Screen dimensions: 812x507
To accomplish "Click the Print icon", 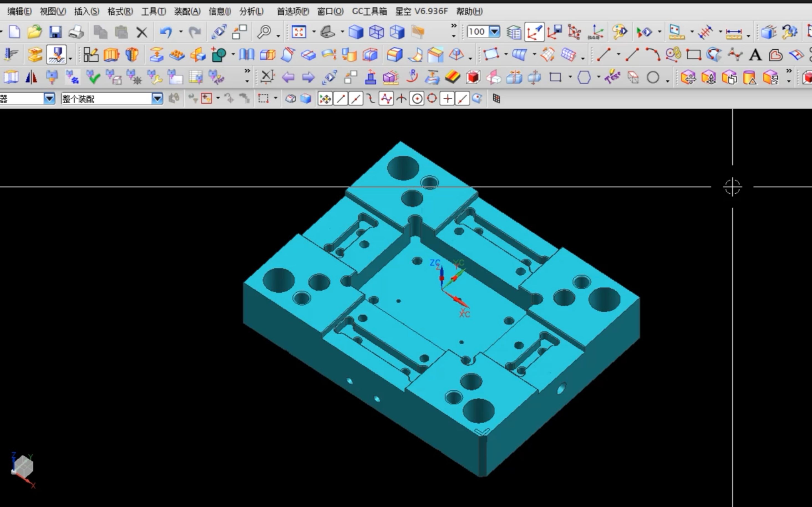I will (76, 32).
